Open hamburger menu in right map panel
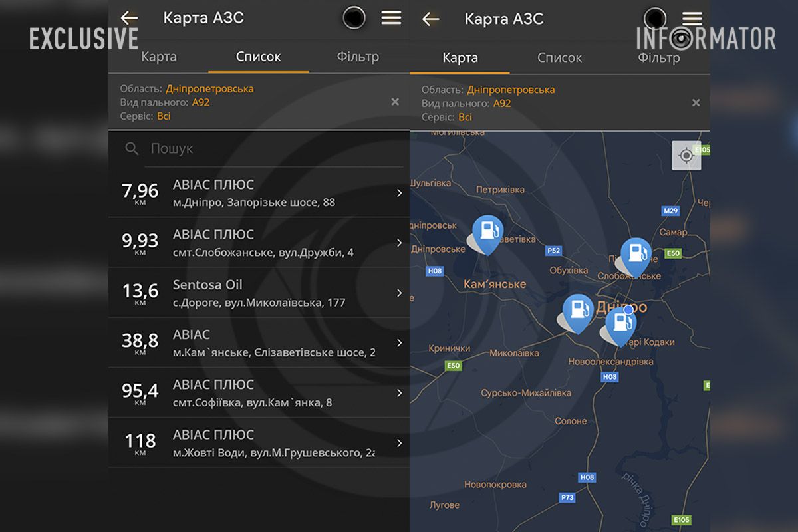The image size is (798, 532). click(x=692, y=19)
